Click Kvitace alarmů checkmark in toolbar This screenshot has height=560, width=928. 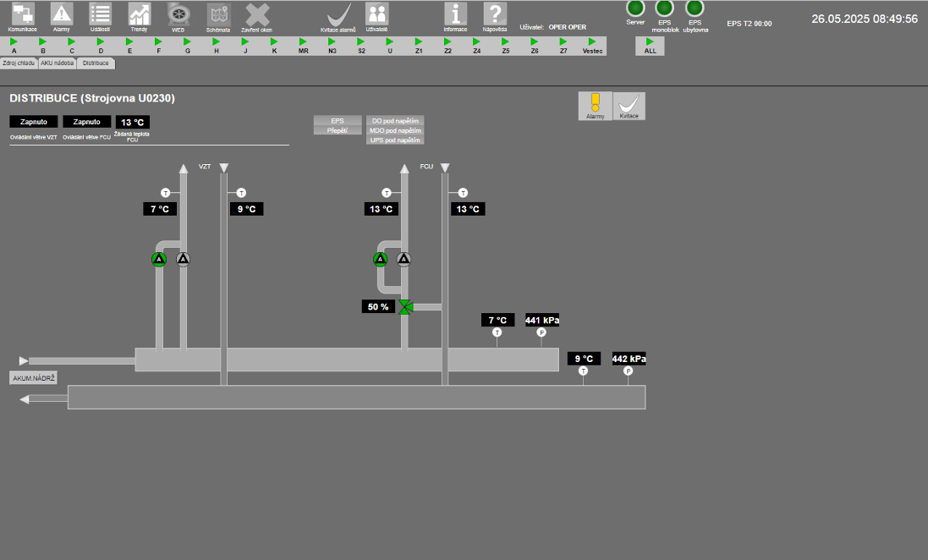(x=338, y=14)
